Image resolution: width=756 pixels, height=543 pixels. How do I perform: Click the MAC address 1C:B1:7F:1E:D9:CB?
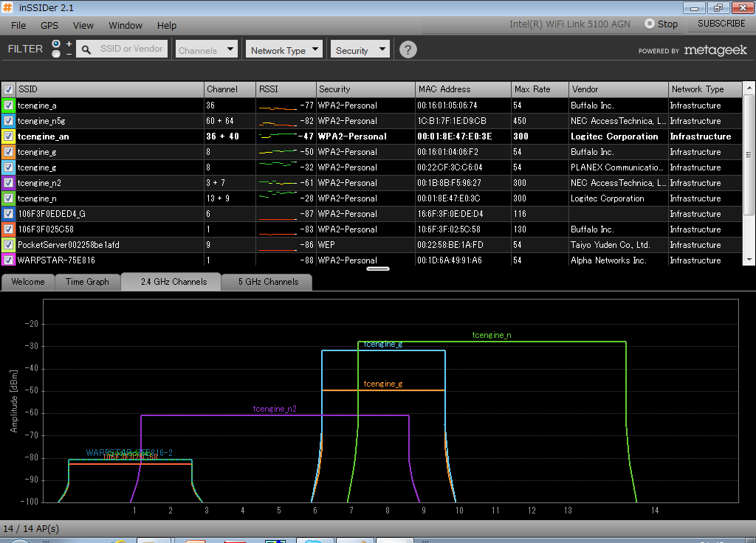click(452, 121)
